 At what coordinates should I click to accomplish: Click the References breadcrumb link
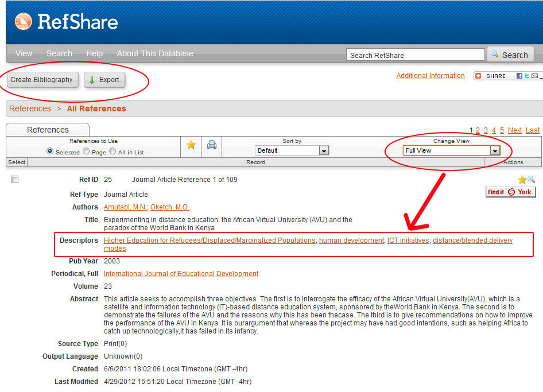pyautogui.click(x=30, y=108)
